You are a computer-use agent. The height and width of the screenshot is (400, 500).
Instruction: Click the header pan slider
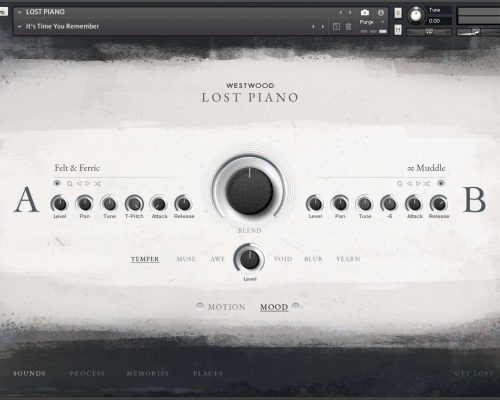click(x=429, y=32)
